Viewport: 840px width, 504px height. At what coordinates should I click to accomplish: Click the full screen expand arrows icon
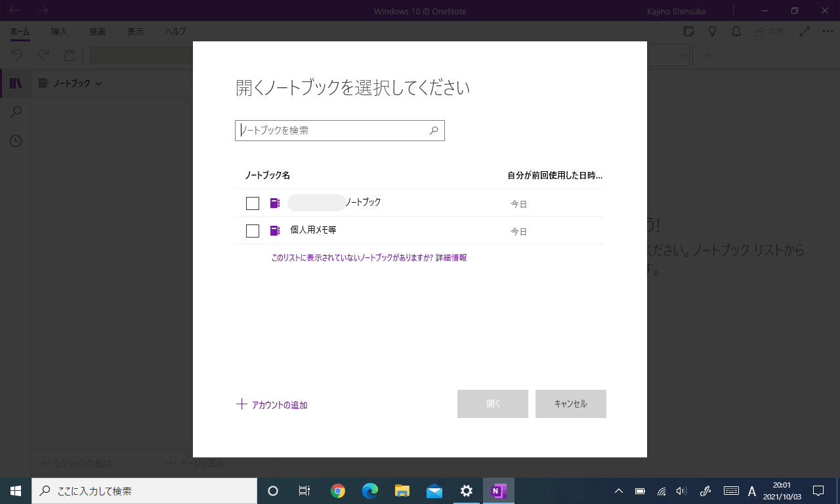tap(805, 31)
